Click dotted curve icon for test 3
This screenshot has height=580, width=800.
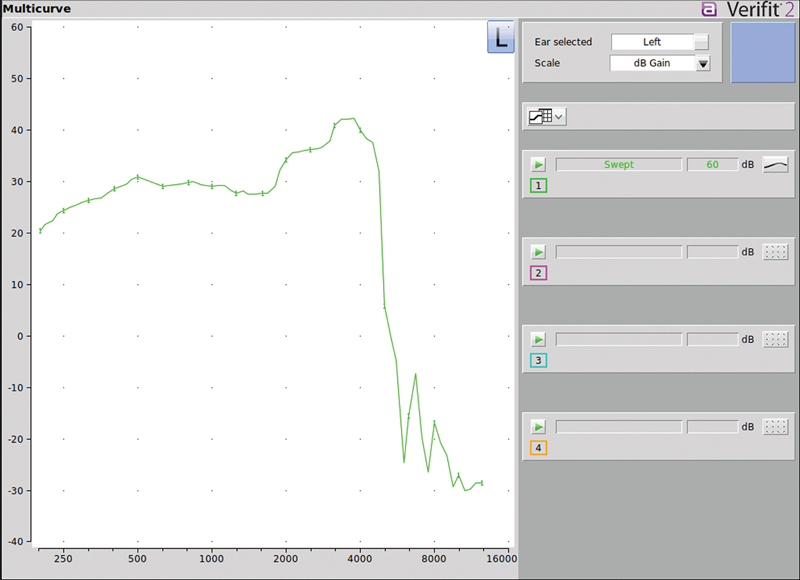point(776,339)
